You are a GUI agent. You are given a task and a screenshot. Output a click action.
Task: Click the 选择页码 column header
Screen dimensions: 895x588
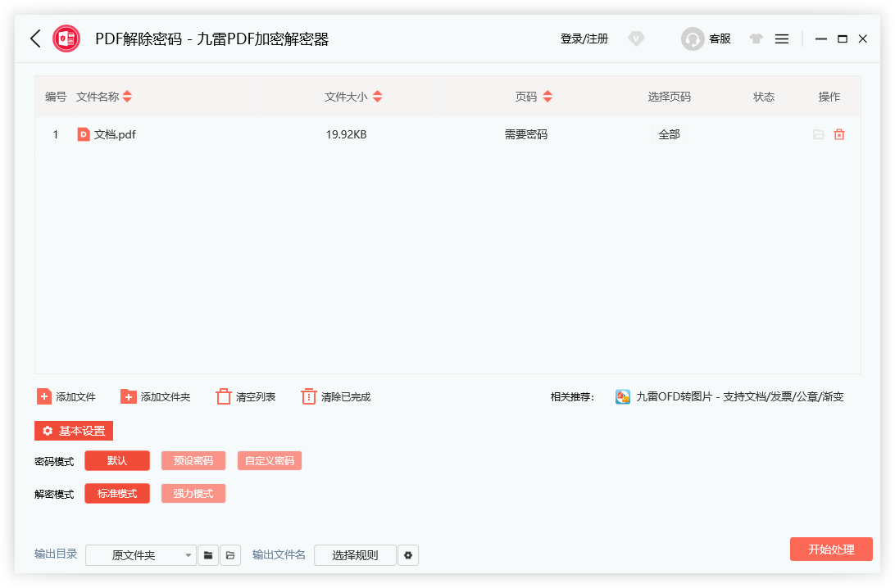coord(669,97)
